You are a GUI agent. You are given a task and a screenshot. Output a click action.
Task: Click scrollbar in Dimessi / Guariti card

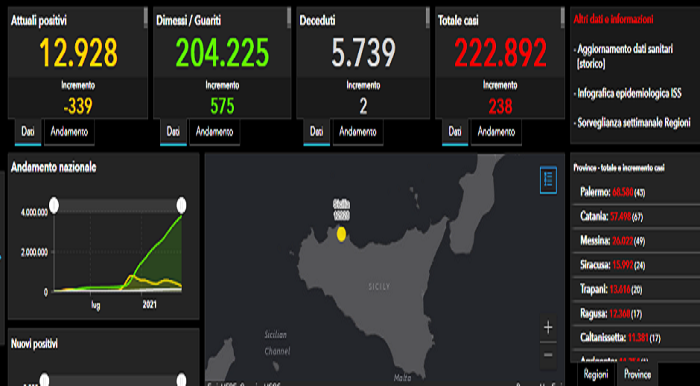[289, 17]
